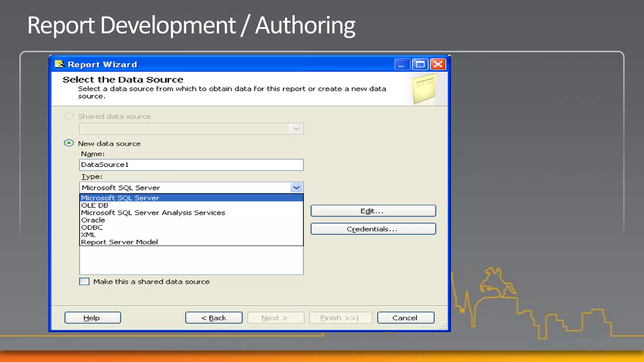Image resolution: width=644 pixels, height=362 pixels.
Task: Click the Help button
Action: pyautogui.click(x=92, y=318)
